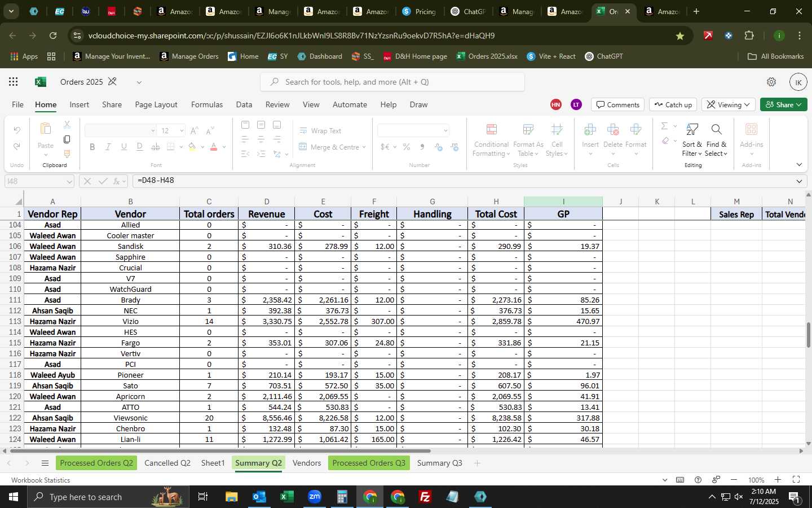Image resolution: width=812 pixels, height=508 pixels.
Task: Click the LT collaborator presence icon
Action: tap(576, 104)
